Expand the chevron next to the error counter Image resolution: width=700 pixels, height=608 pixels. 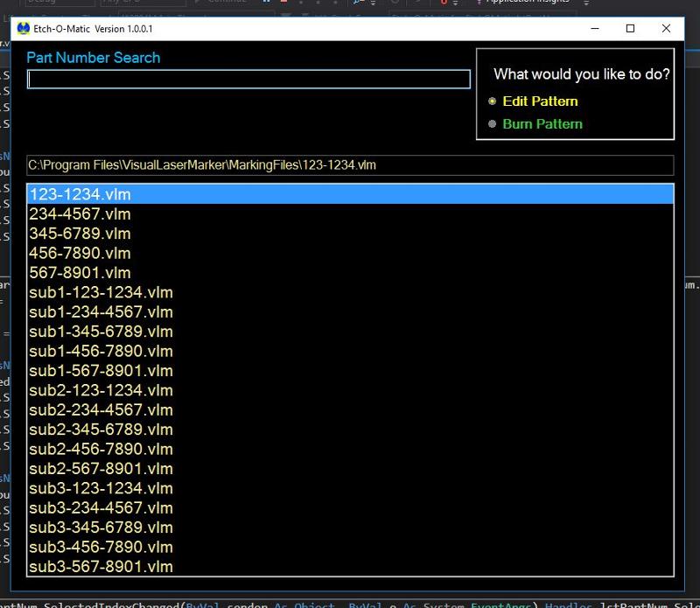[x=455, y=4]
